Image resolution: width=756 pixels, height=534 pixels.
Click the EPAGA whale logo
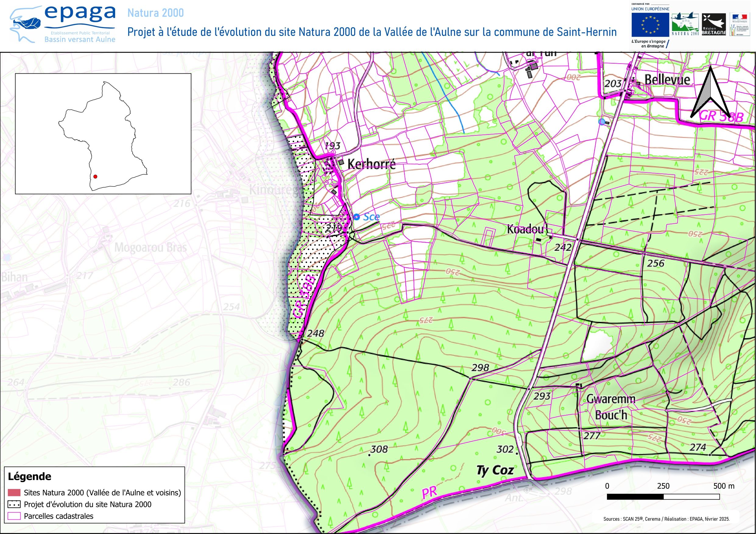pos(28,23)
